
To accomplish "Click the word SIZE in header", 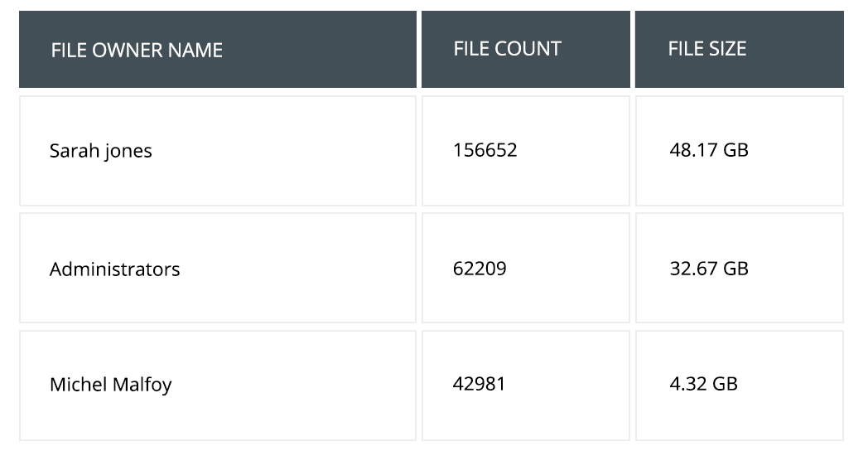I will pyautogui.click(x=726, y=49).
